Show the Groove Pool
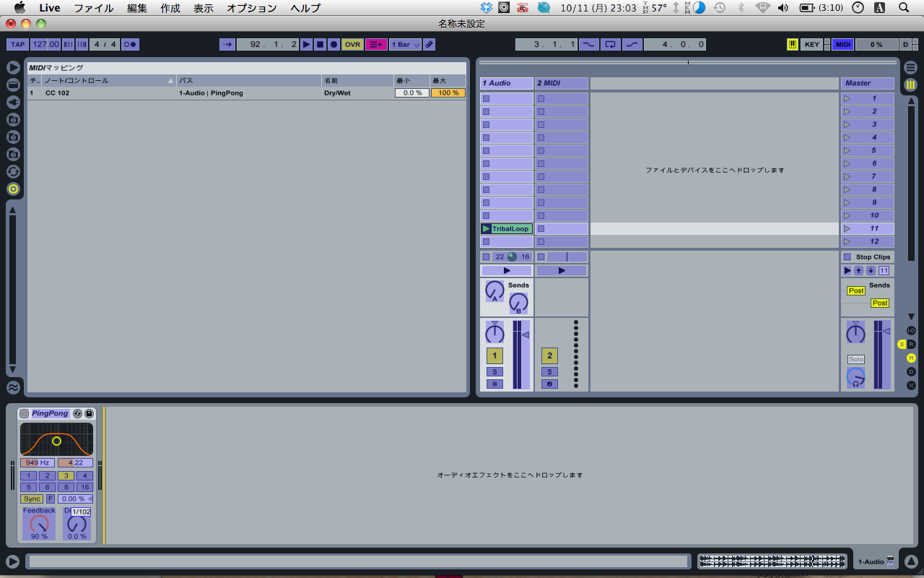The image size is (924, 578). [x=13, y=387]
